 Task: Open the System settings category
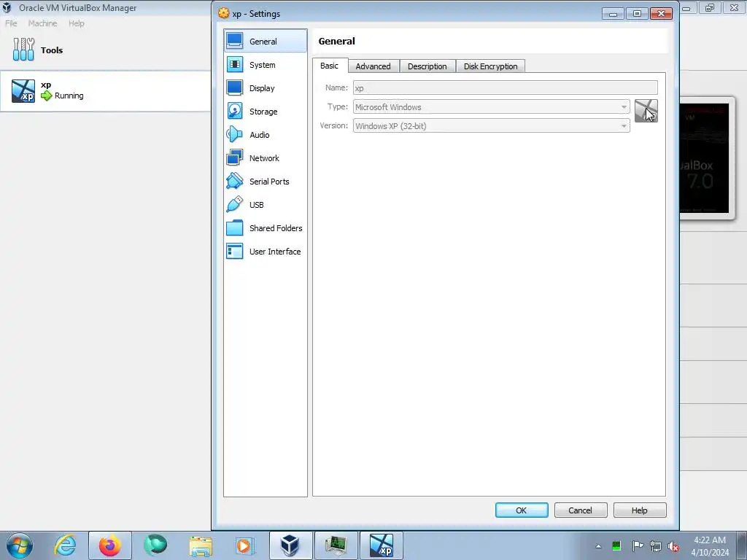click(266, 65)
